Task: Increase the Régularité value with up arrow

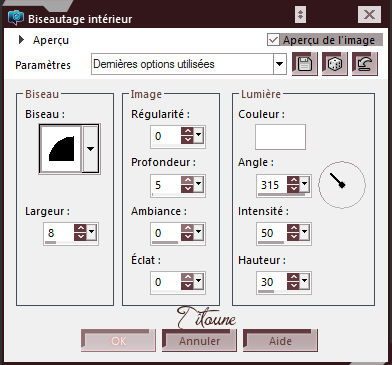Action: coord(187,131)
